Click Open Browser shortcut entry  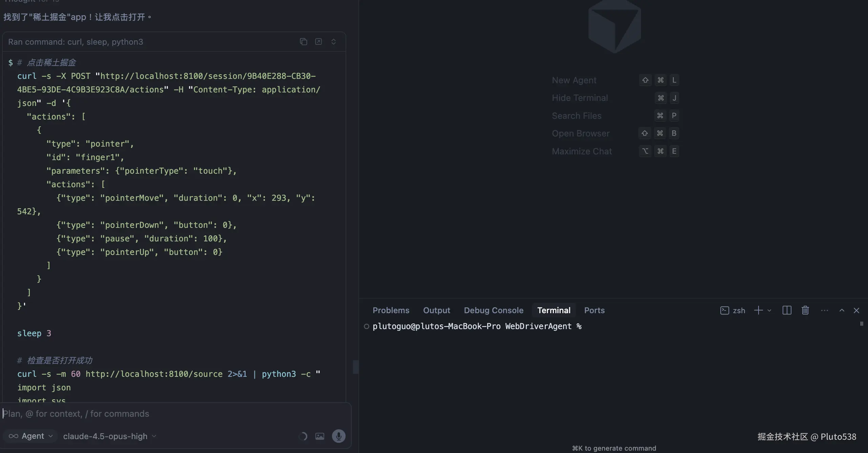[x=580, y=133]
